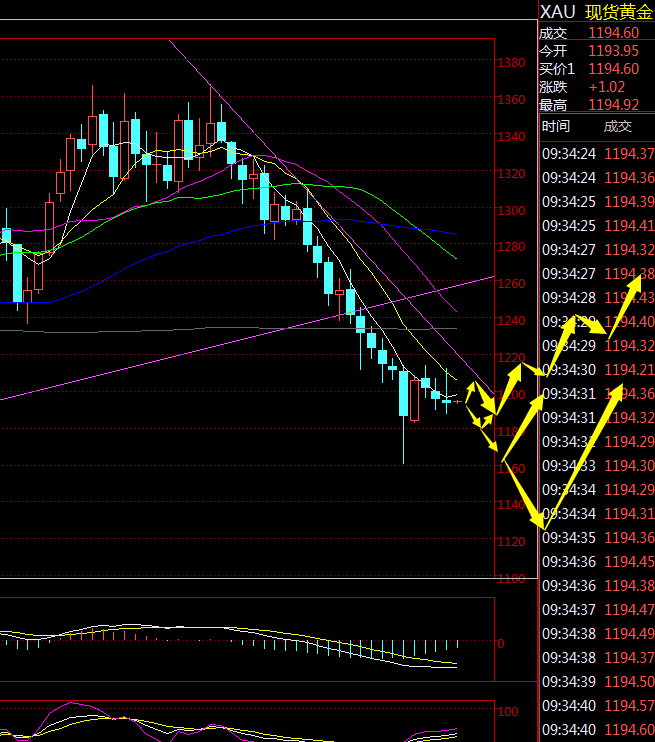This screenshot has height=742, width=655.
Task: Select the tick row priced 1194.47
Action: tap(597, 610)
